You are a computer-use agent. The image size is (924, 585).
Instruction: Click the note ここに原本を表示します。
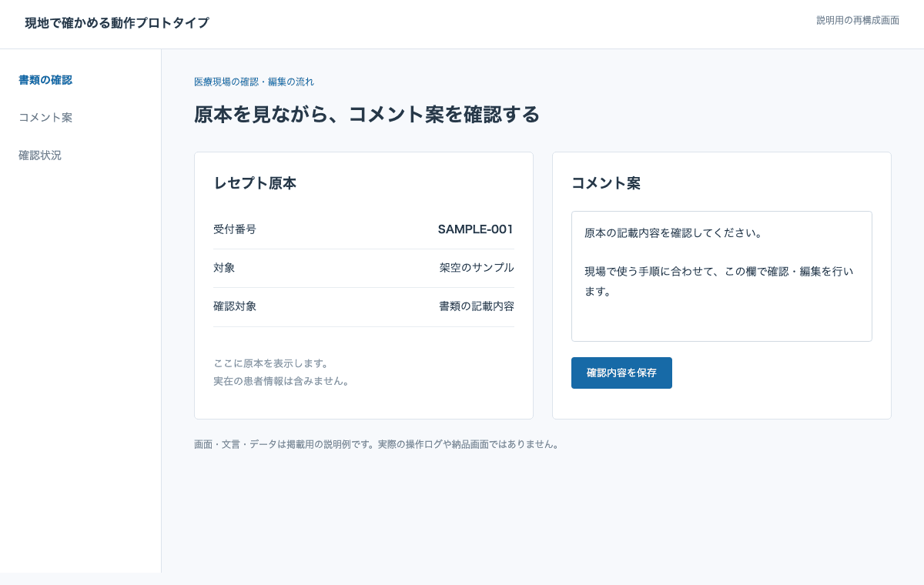coord(271,363)
